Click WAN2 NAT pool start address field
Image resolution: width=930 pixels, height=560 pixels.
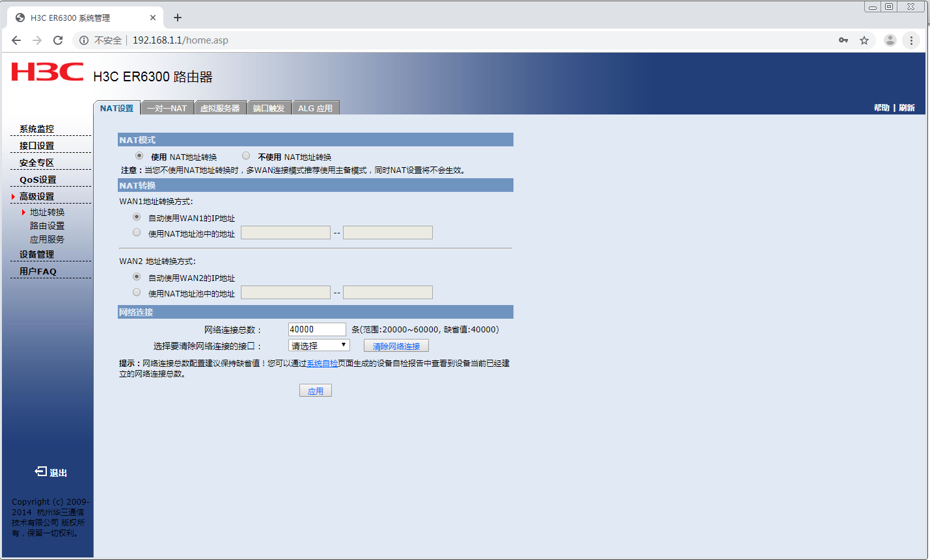286,293
